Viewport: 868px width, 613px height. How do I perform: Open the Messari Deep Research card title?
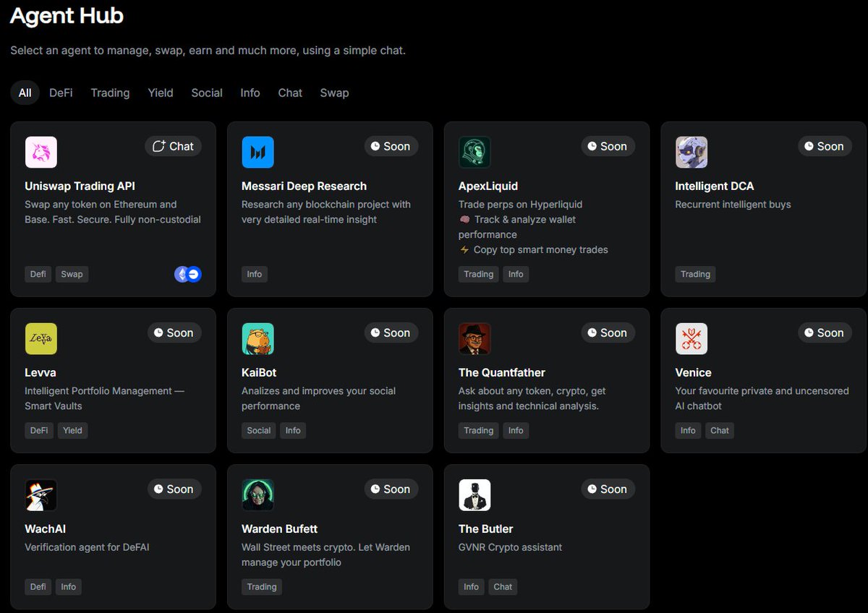pos(304,186)
